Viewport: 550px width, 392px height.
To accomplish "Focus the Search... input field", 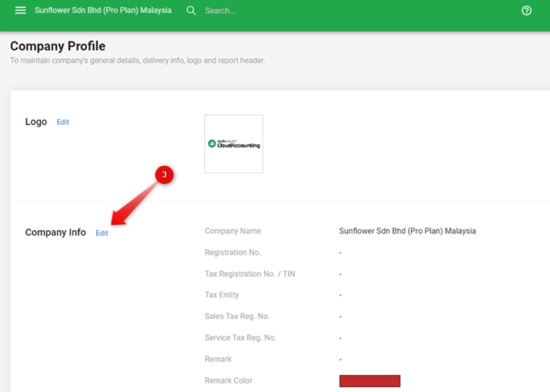I will [220, 11].
